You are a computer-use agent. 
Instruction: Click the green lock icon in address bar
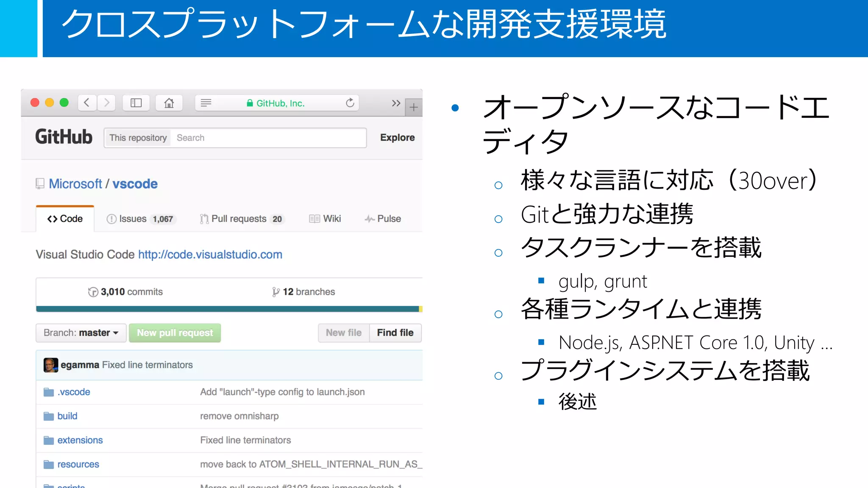[x=250, y=103]
